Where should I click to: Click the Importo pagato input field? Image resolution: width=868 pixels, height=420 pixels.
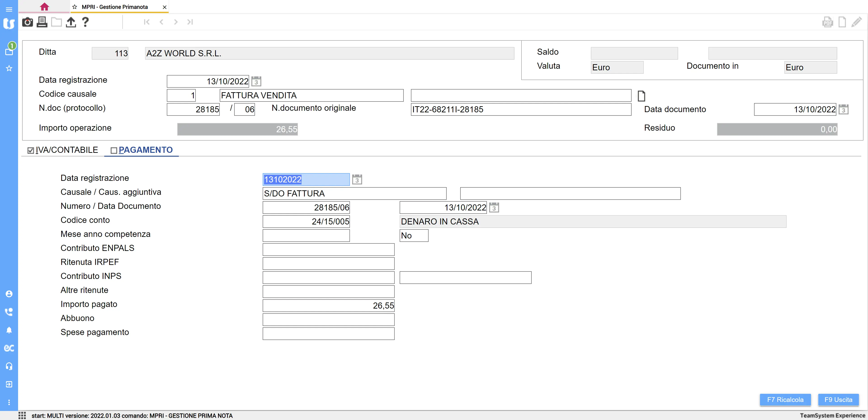pos(328,305)
